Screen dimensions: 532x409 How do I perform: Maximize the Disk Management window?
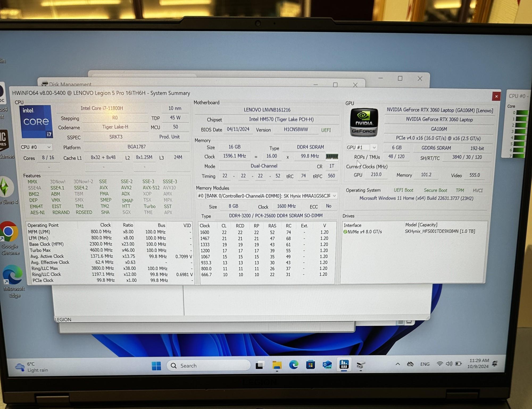[x=335, y=85]
